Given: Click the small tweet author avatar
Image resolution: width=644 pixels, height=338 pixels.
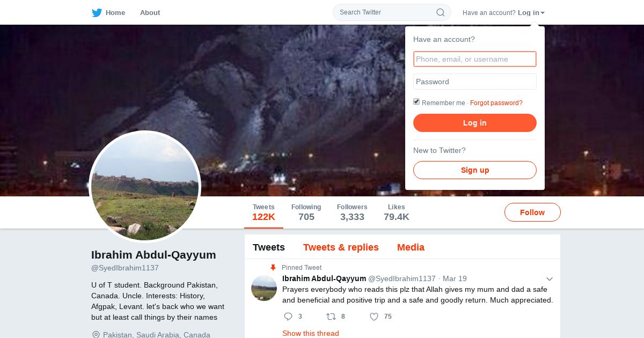Looking at the screenshot, I should coord(264,288).
